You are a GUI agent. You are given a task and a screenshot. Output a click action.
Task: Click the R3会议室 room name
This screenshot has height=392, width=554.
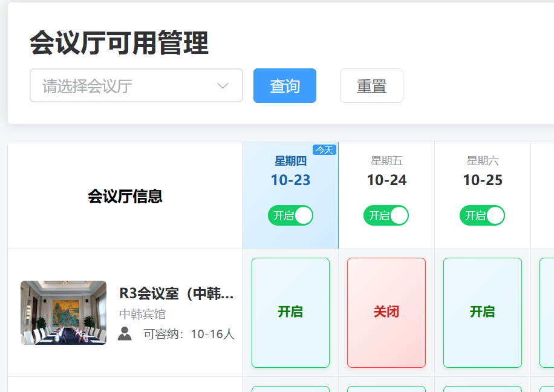tap(176, 294)
